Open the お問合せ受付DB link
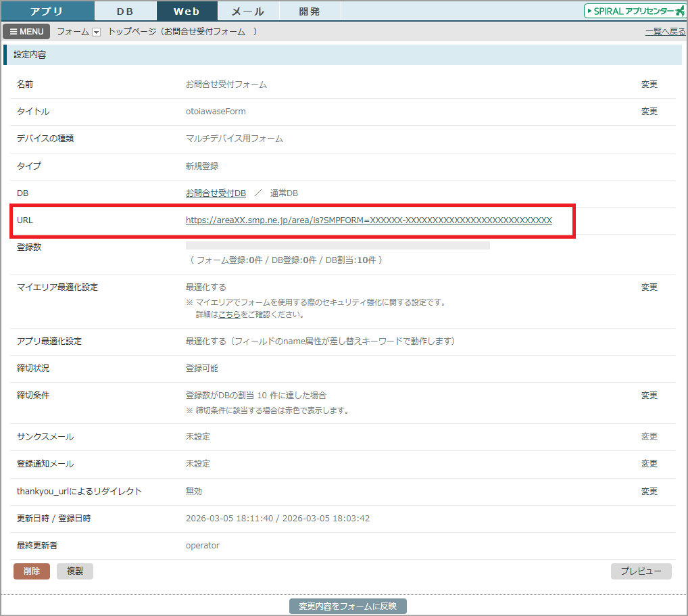This screenshot has height=616, width=688. click(x=216, y=193)
